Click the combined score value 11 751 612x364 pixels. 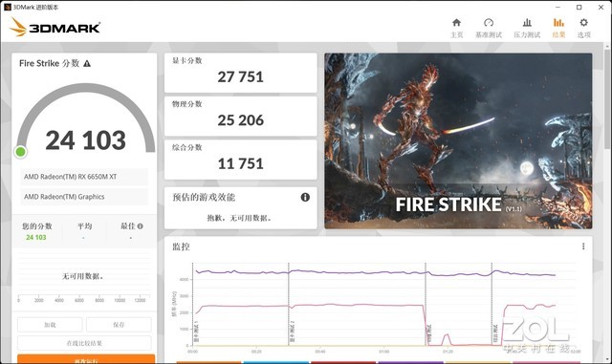(240, 164)
